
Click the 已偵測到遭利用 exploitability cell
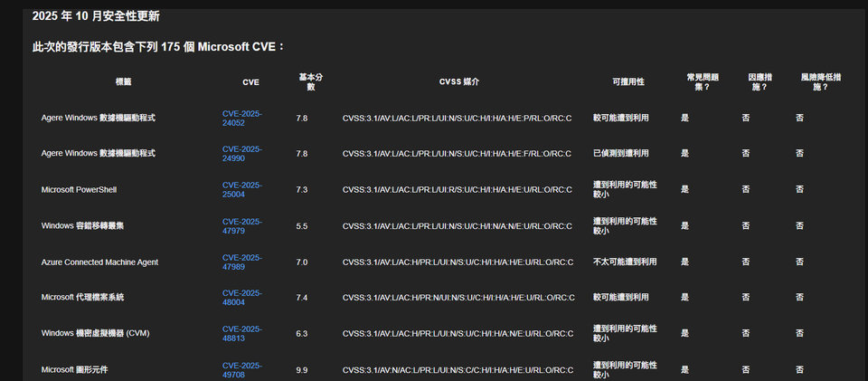(620, 153)
